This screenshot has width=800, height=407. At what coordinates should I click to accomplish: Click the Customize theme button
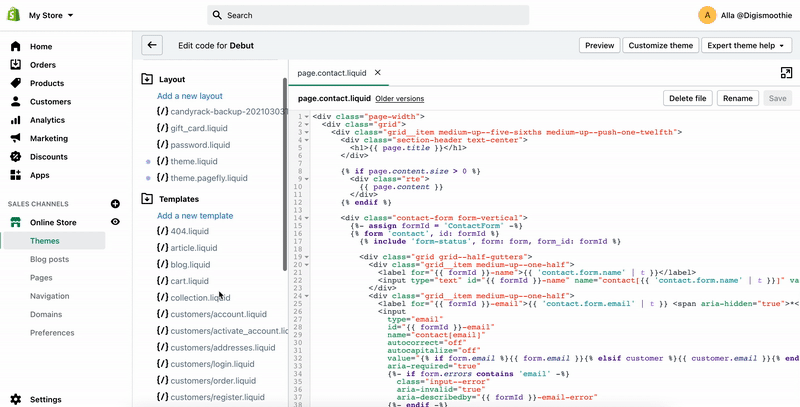[661, 45]
